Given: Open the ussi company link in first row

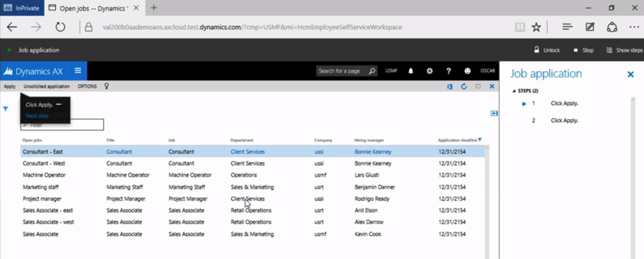Looking at the screenshot, I should (319, 152).
